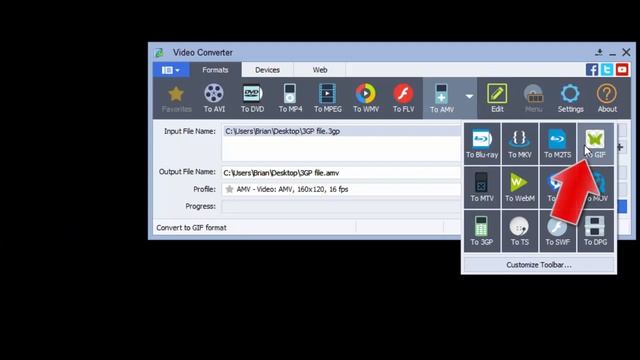Switch to the Devices tab

click(x=267, y=70)
